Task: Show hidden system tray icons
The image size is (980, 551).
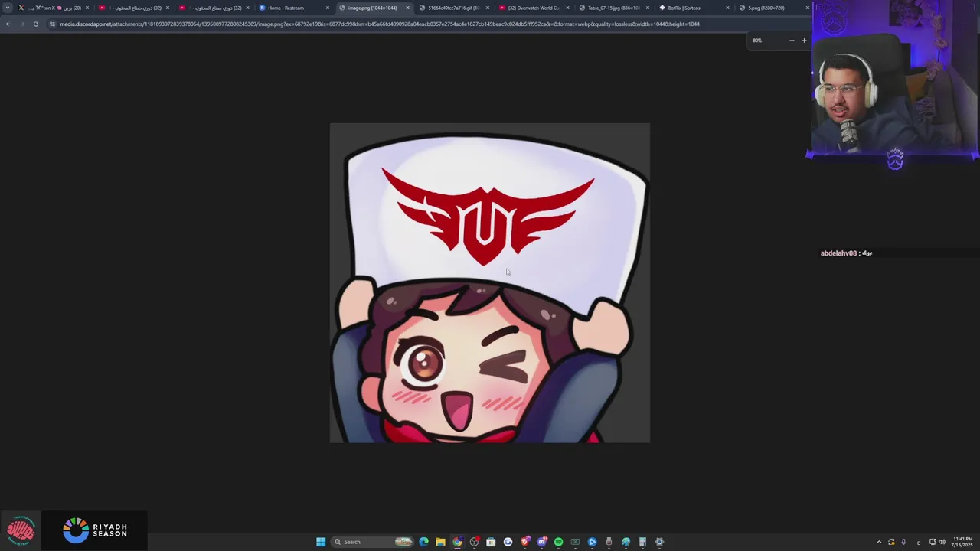Action: pyautogui.click(x=879, y=542)
